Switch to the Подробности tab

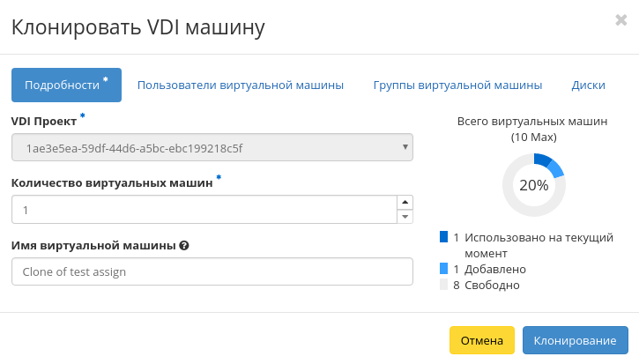click(66, 85)
